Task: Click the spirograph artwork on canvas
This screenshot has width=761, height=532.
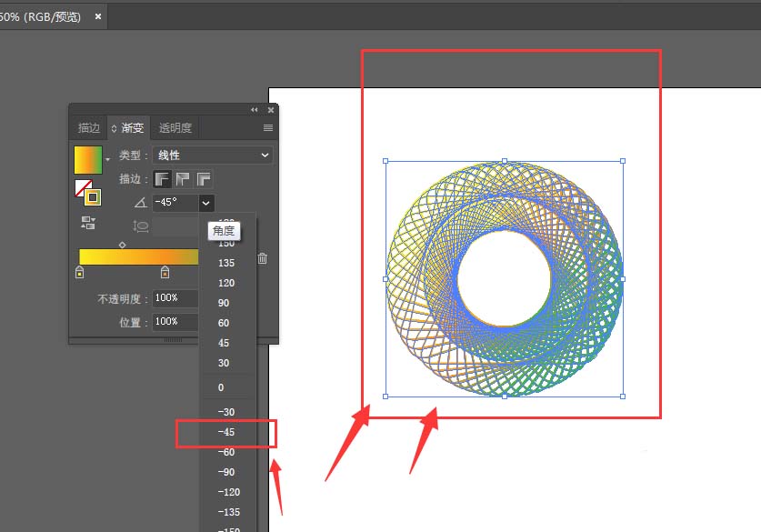Action: 505,278
